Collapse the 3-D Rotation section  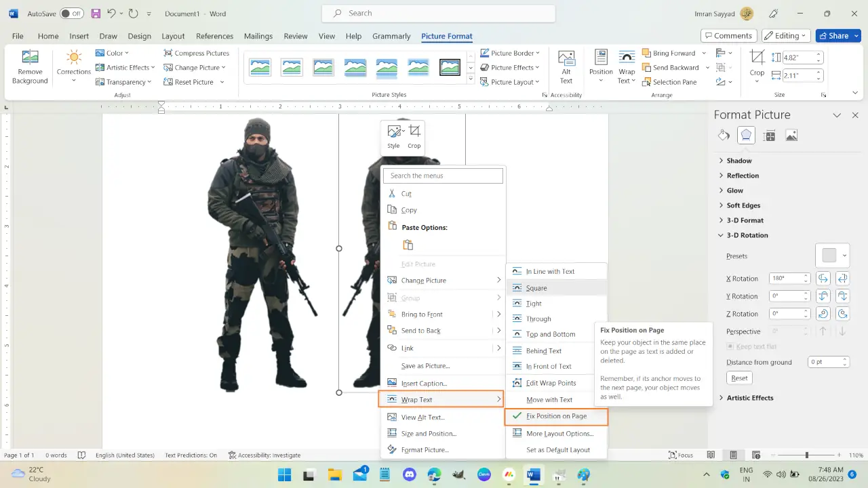[747, 235]
